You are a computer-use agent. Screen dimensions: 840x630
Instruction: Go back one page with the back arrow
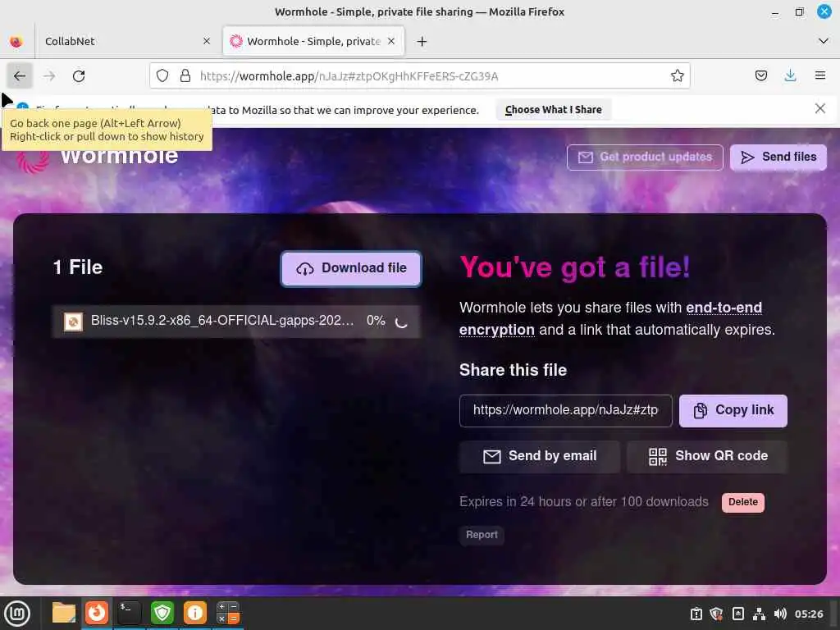point(20,76)
